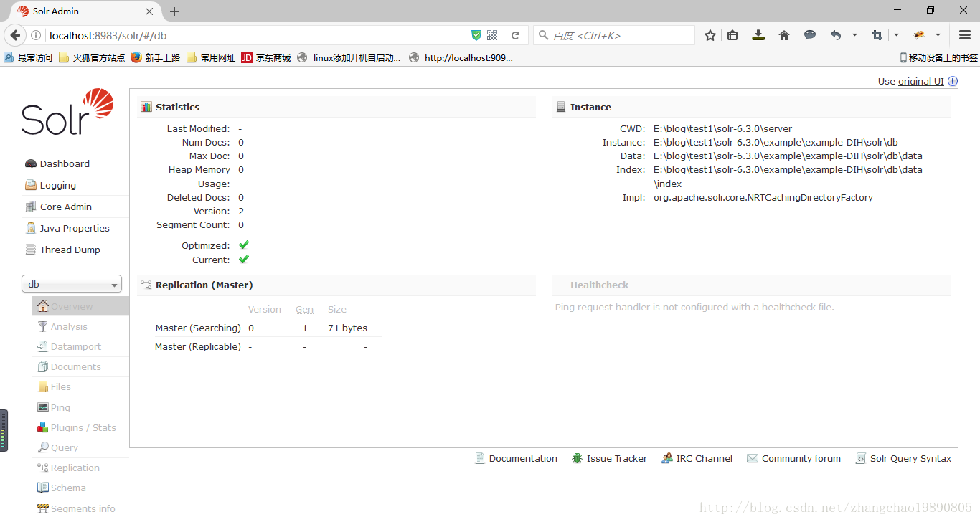Open 移动设备上的书签 mobile bookmarks
Viewport: 980px width, 522px height.
[x=938, y=57]
